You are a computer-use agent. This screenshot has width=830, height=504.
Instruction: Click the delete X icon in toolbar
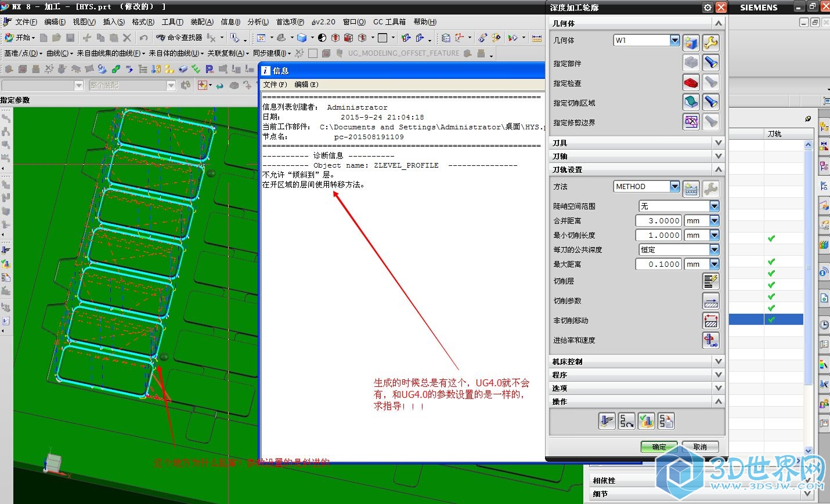[127, 38]
